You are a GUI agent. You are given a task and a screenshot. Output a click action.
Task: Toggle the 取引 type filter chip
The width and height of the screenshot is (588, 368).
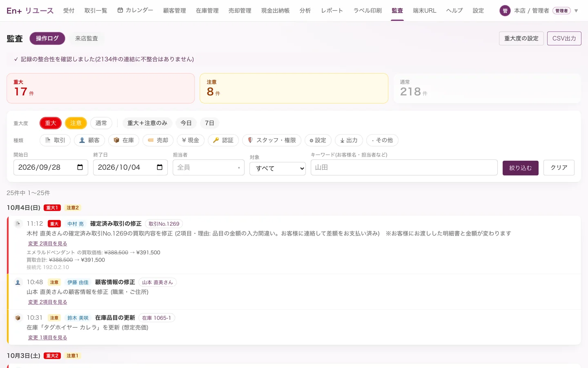(x=55, y=140)
